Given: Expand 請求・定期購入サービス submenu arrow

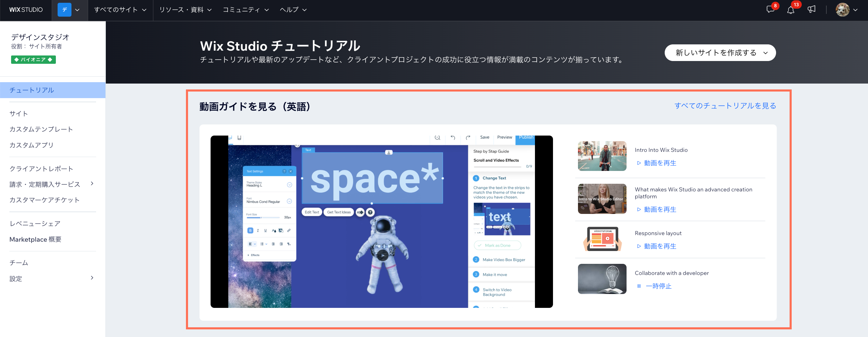Looking at the screenshot, I should pyautogui.click(x=92, y=183).
